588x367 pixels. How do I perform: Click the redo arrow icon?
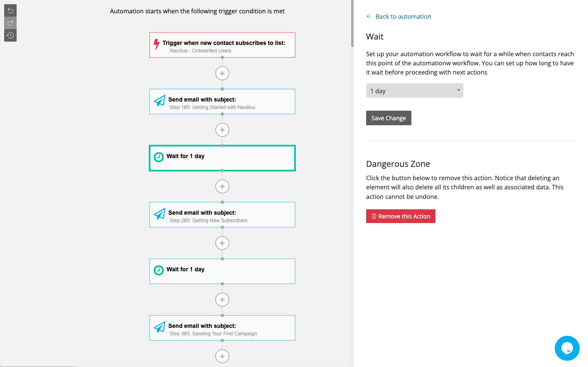[10, 23]
